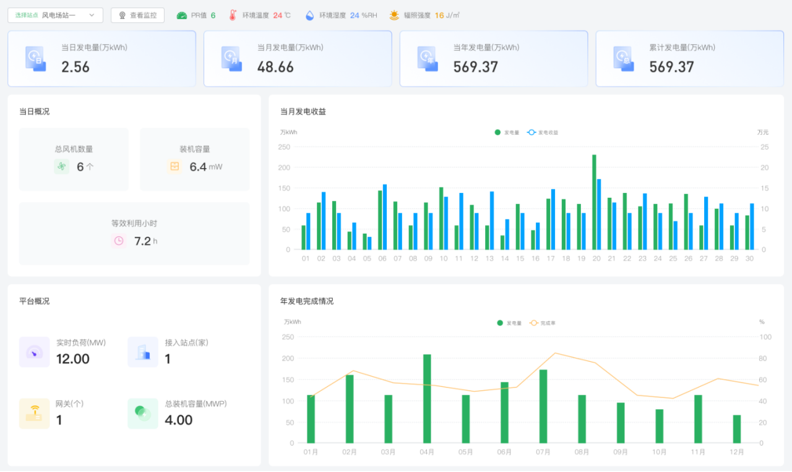
Task: Click the thermometer temperature icon
Action: [233, 15]
